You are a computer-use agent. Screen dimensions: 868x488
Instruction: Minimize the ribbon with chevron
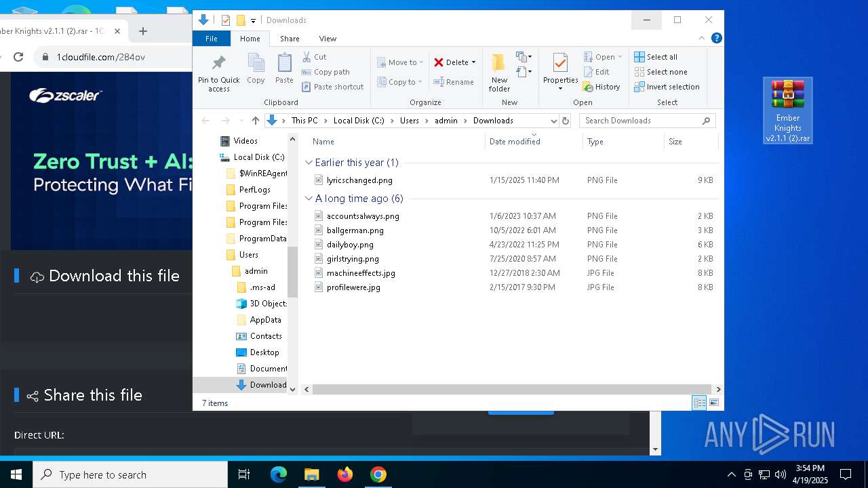pyautogui.click(x=703, y=39)
